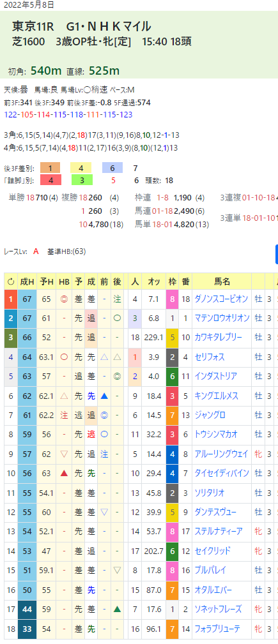Image resolution: width=278 pixels, height=644 pixels.
Task: Sort by 人 popularity column header
Action: 134,281
